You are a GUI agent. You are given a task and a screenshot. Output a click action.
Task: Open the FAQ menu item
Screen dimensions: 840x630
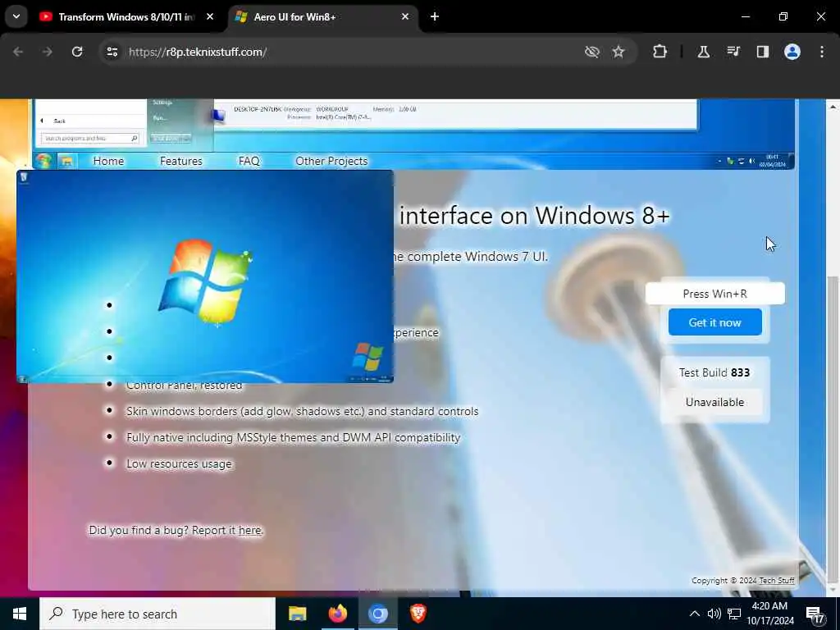249,161
